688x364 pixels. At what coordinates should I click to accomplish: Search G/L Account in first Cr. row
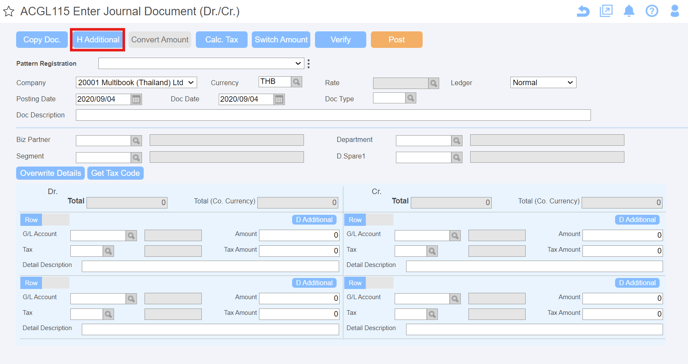coord(455,236)
